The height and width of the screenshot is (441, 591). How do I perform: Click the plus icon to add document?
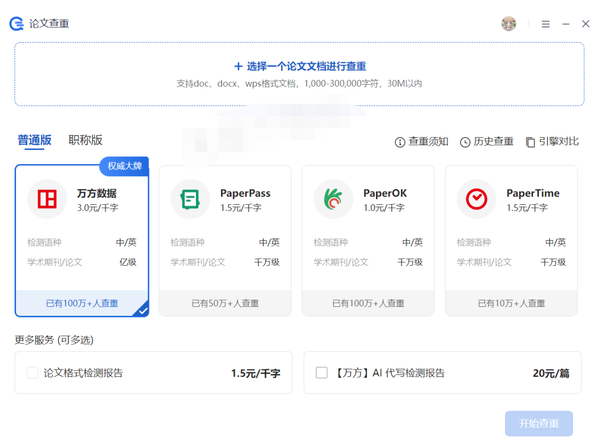pos(238,67)
